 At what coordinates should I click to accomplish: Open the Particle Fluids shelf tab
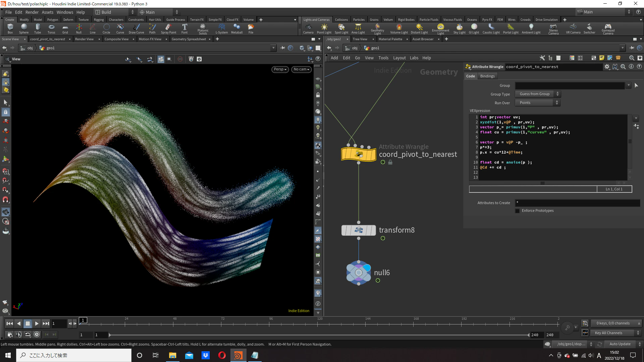(x=429, y=20)
